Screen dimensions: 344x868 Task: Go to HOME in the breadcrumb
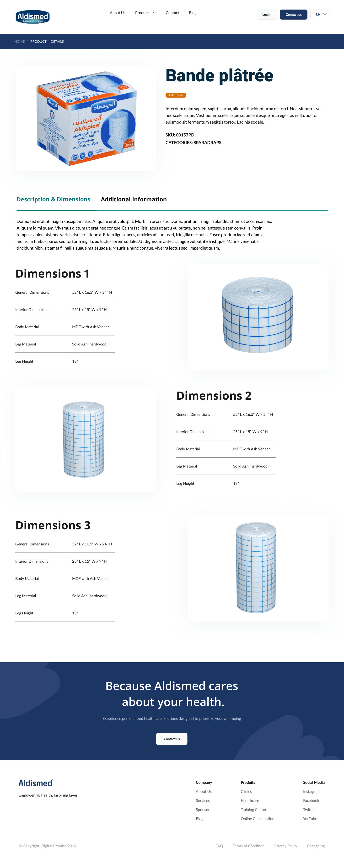pyautogui.click(x=20, y=42)
